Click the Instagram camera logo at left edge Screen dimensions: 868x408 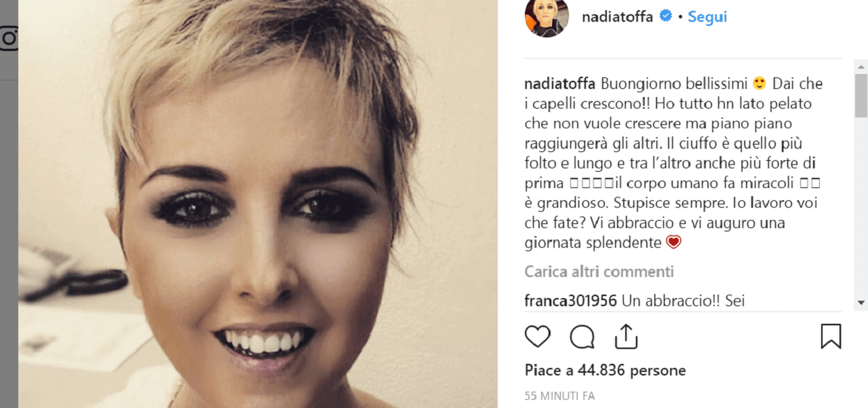pos(9,39)
